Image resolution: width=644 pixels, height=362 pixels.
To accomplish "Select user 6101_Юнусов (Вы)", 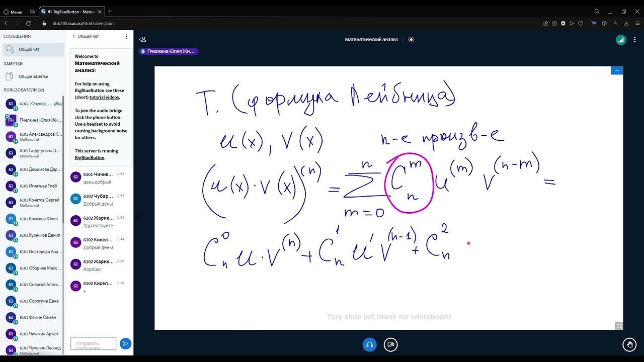I will (x=33, y=104).
